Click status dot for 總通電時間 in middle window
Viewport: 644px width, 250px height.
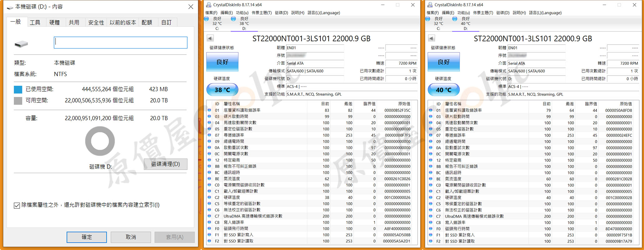coord(209,141)
